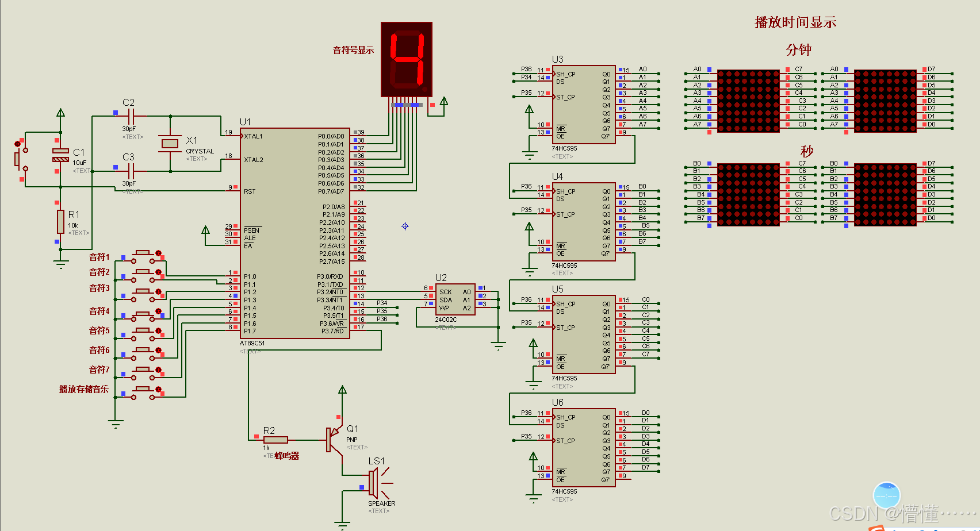The height and width of the screenshot is (531, 980).
Task: Select resistor R1 10k
Action: click(x=60, y=221)
